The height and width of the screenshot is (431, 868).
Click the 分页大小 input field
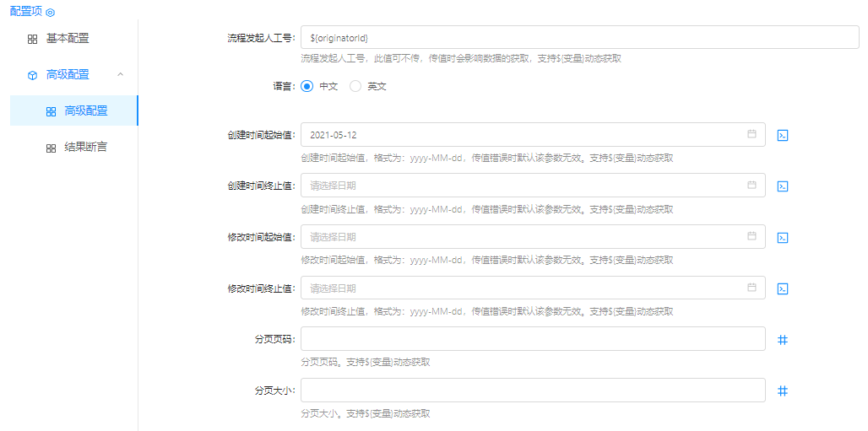[532, 391]
